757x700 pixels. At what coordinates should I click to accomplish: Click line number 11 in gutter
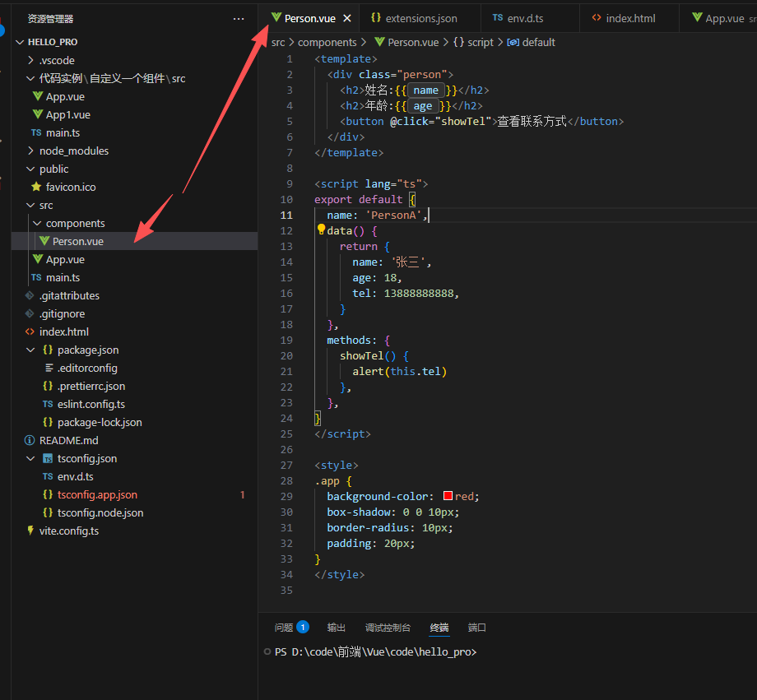[286, 216]
